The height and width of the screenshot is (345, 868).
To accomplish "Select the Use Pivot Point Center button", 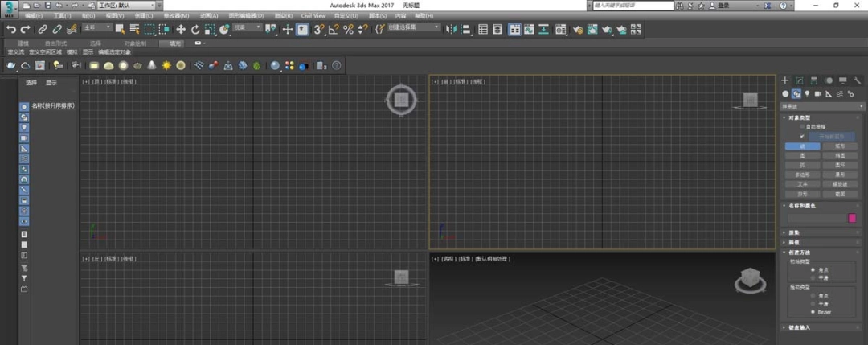I will pos(271,29).
